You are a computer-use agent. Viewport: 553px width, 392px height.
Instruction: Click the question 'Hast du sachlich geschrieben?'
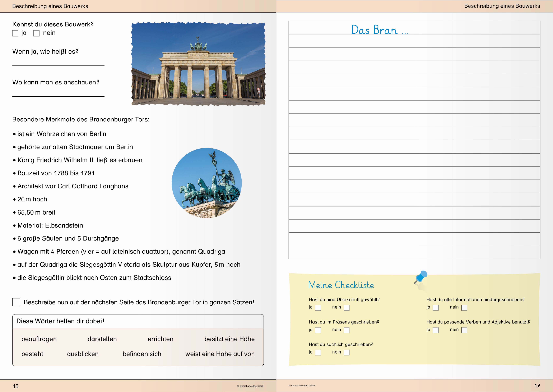(x=341, y=344)
